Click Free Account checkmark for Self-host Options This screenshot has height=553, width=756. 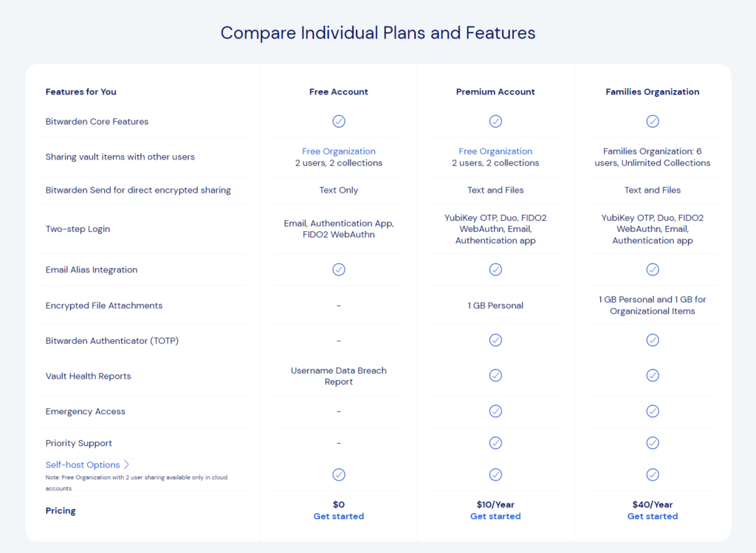339,475
